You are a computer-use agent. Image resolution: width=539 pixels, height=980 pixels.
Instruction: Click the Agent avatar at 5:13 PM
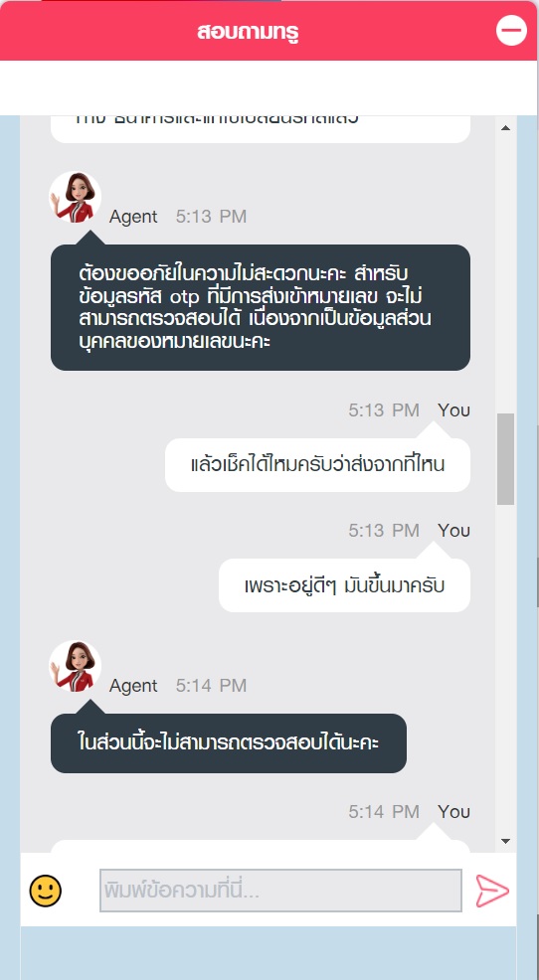75,197
